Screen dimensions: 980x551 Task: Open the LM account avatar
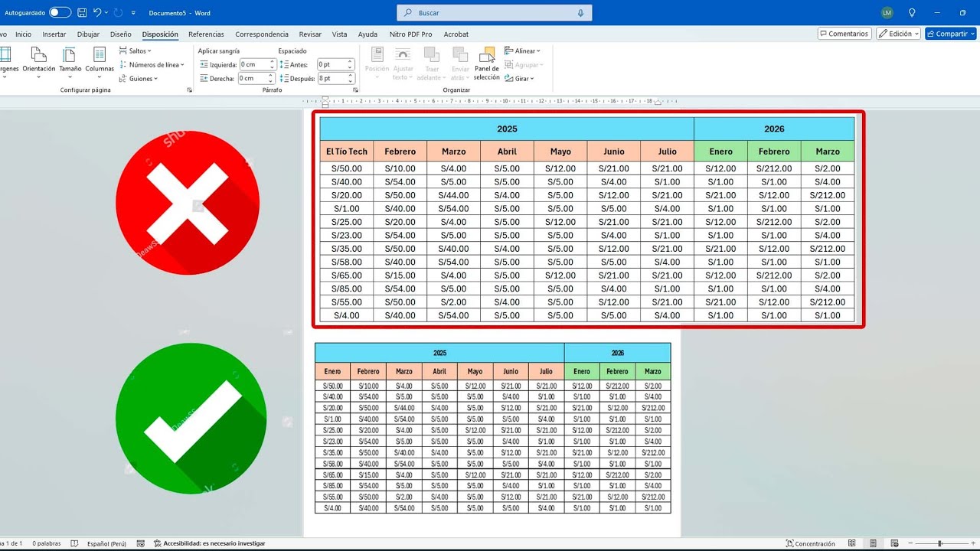point(887,13)
